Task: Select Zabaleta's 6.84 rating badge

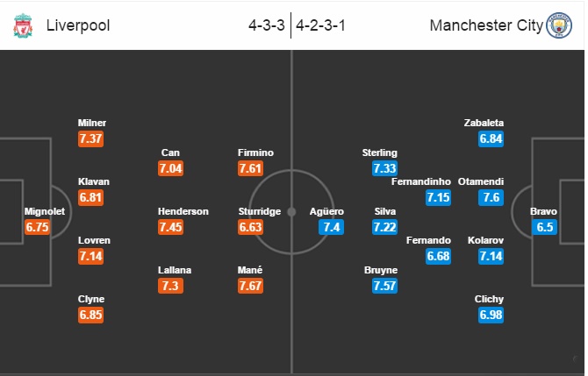Action: tap(491, 138)
